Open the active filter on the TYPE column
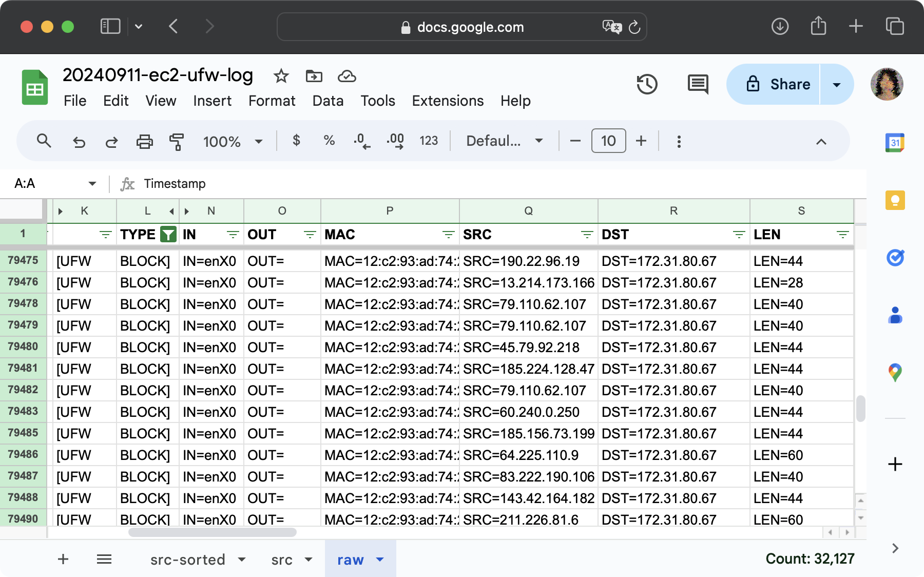 (x=168, y=234)
